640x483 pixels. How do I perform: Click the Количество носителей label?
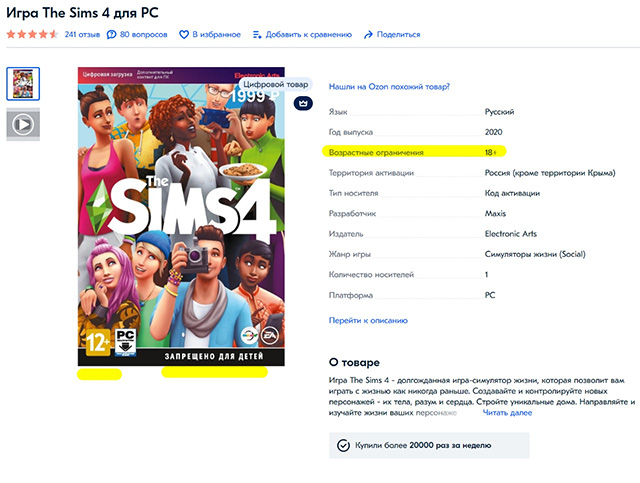[x=371, y=274]
